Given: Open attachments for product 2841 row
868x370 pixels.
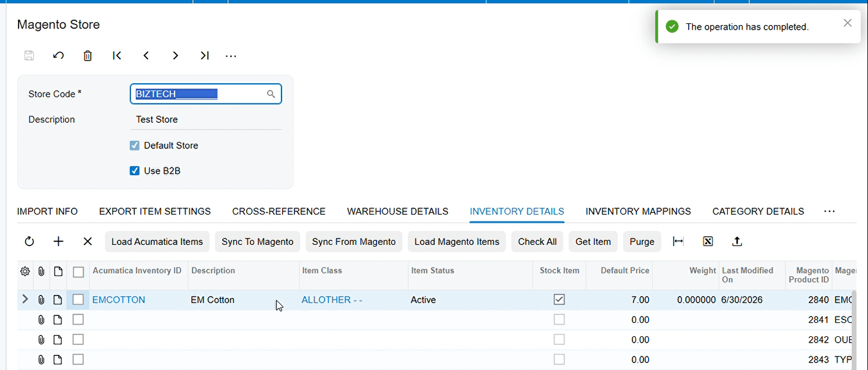Looking at the screenshot, I should click(41, 320).
